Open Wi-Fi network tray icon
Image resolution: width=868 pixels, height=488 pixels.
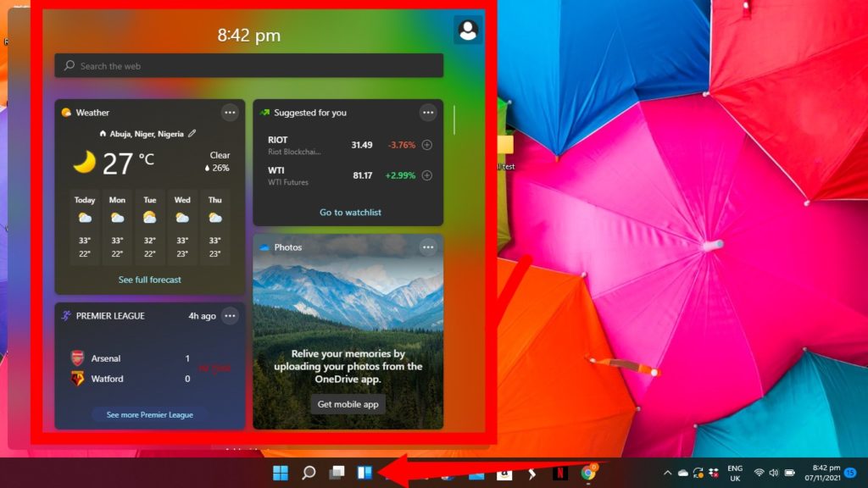759,473
